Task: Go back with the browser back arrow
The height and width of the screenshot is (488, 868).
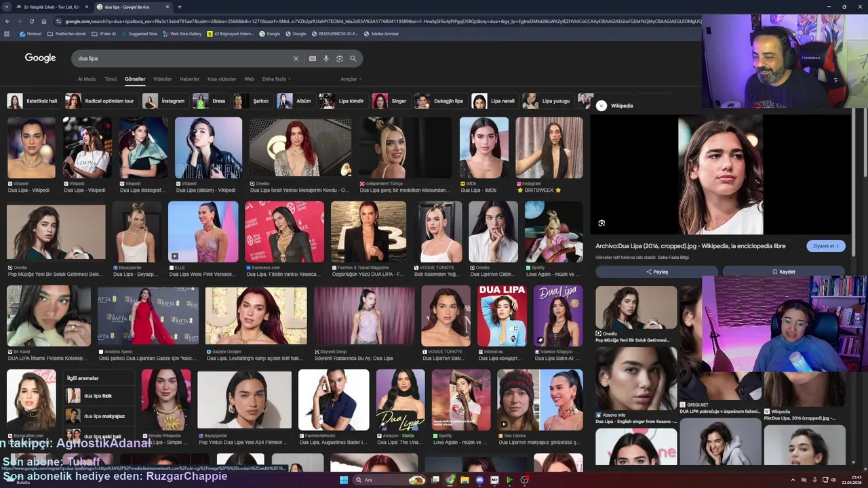Action: click(7, 21)
